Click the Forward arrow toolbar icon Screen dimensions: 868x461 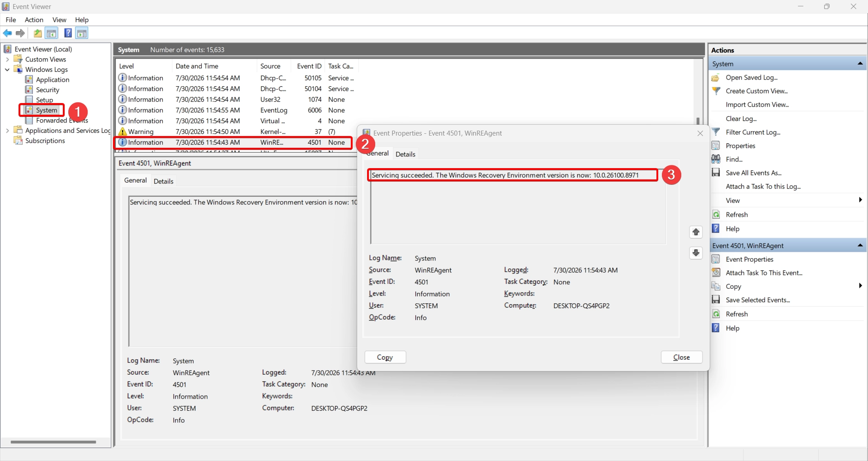tap(20, 33)
